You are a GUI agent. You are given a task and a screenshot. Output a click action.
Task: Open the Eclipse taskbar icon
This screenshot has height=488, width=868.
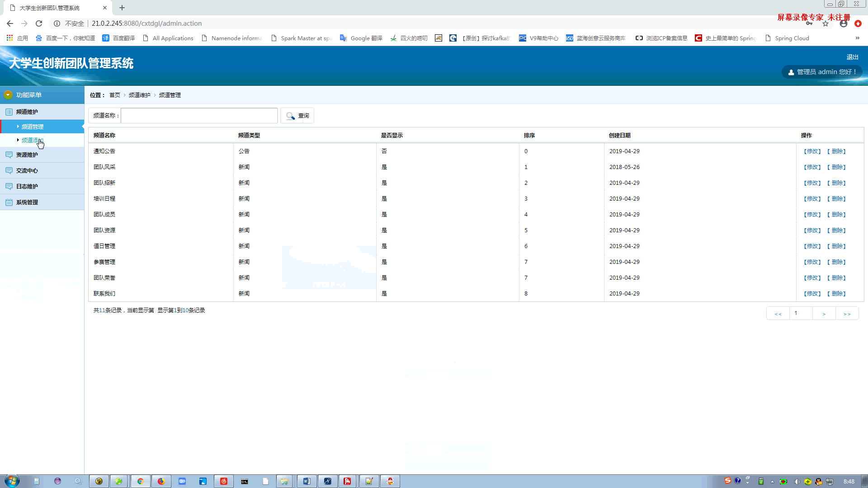[57, 481]
